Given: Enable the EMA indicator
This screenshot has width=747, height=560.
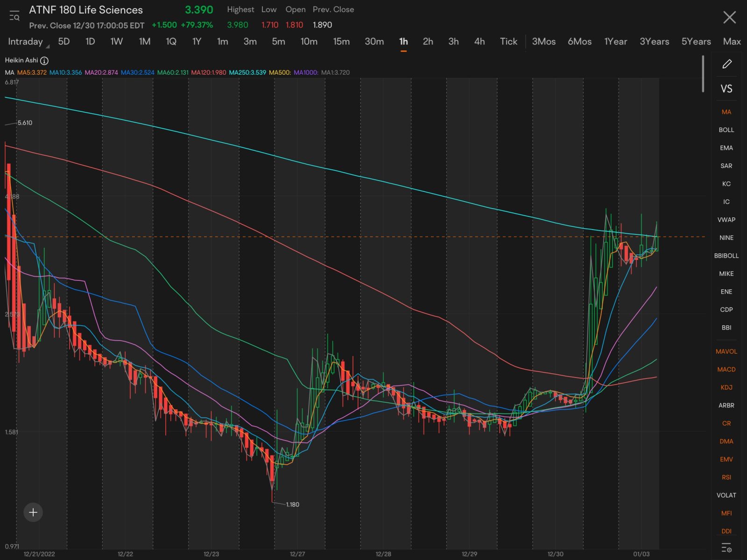Looking at the screenshot, I should pos(726,148).
